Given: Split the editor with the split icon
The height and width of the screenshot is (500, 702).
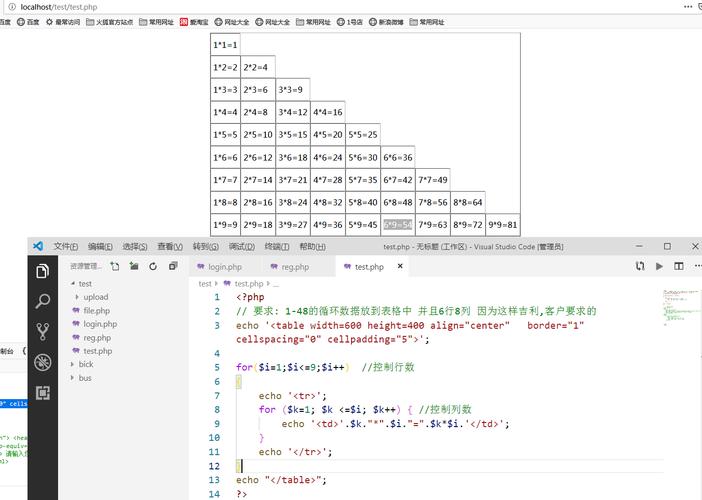Looking at the screenshot, I should 679,266.
